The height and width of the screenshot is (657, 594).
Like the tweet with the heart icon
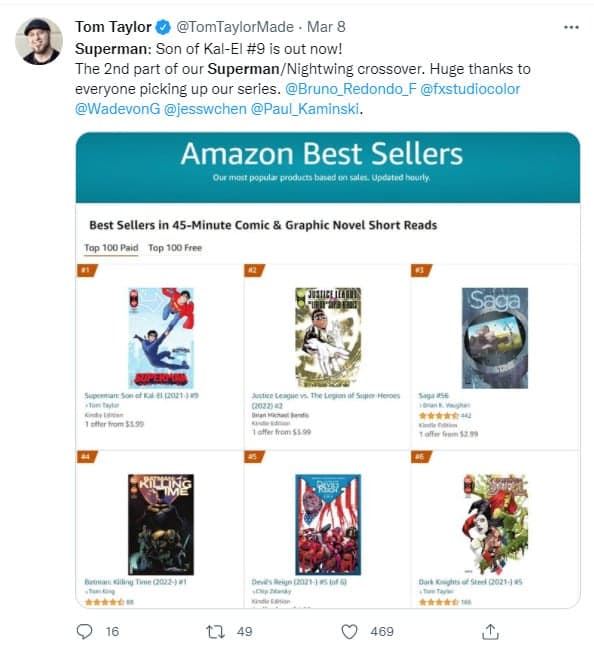point(349,631)
